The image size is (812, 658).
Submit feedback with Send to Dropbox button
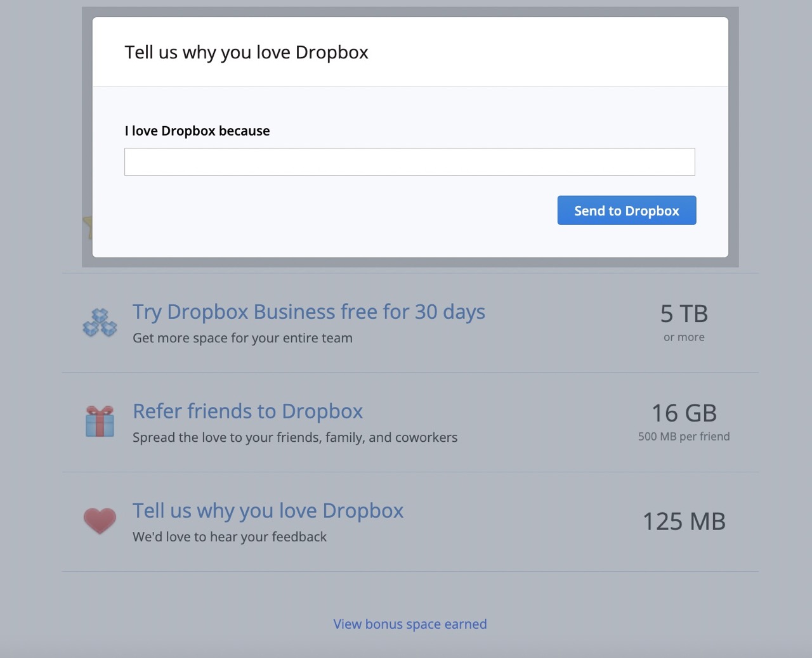click(x=627, y=210)
